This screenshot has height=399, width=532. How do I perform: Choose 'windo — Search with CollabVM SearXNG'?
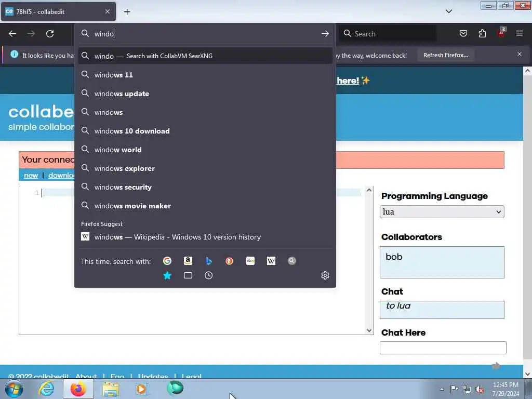point(205,56)
